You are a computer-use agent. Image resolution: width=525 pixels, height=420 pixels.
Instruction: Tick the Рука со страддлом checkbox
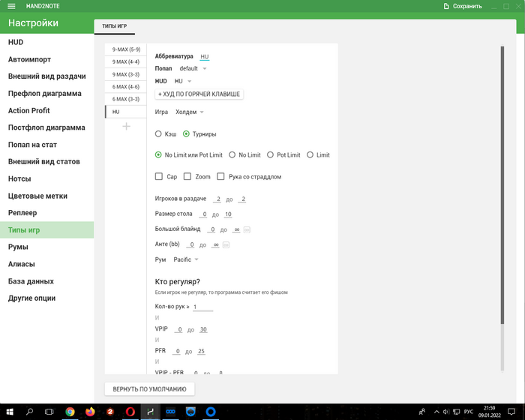pyautogui.click(x=220, y=176)
